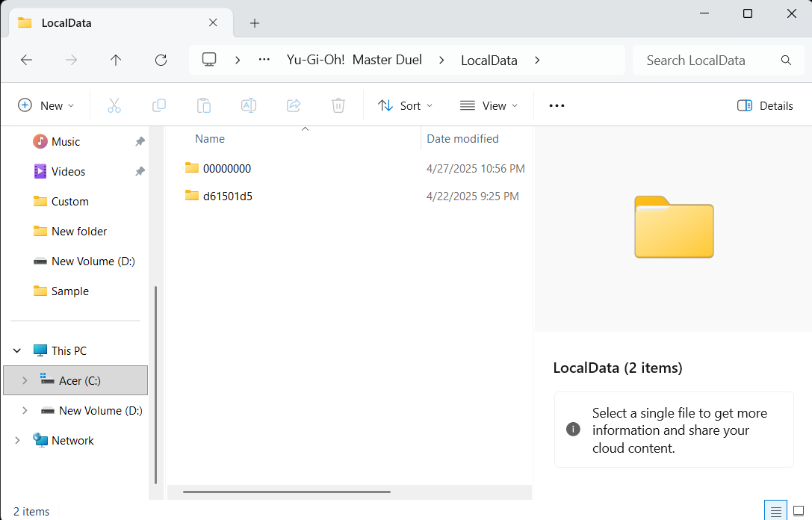Switch to the details list view layout
The width and height of the screenshot is (812, 520).
coord(775,512)
